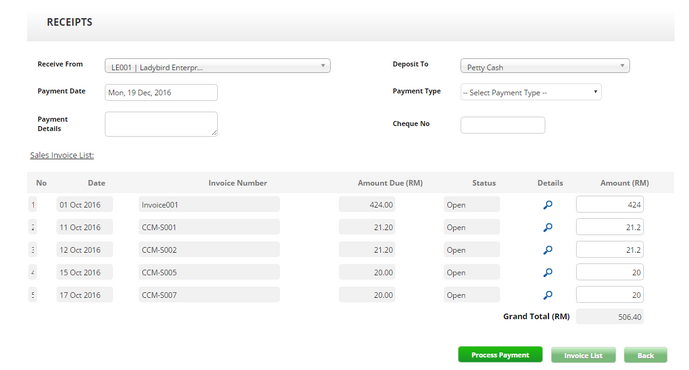Click the Status column header
This screenshot has height=370, width=689.
coord(484,183)
